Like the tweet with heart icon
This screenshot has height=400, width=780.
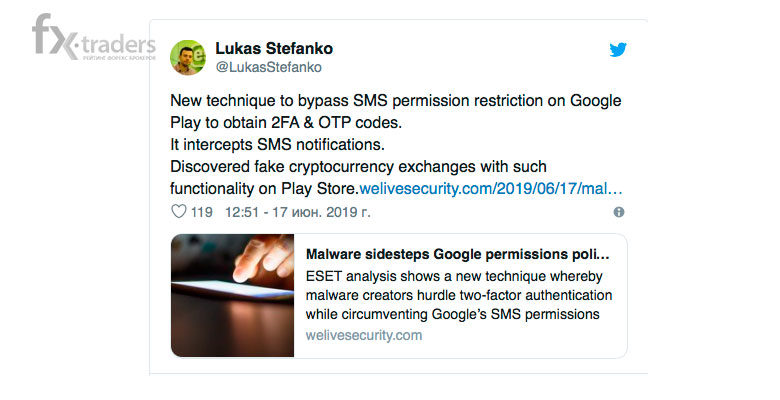pyautogui.click(x=179, y=211)
